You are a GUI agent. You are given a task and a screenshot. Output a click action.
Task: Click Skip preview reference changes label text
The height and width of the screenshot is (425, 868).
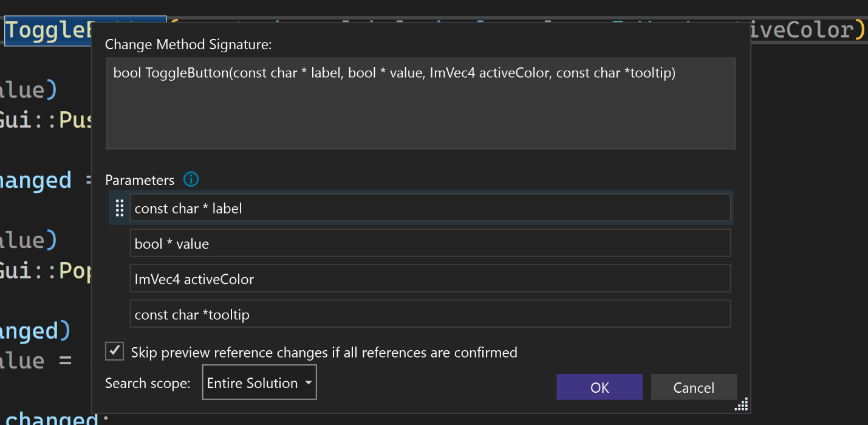[x=324, y=352]
